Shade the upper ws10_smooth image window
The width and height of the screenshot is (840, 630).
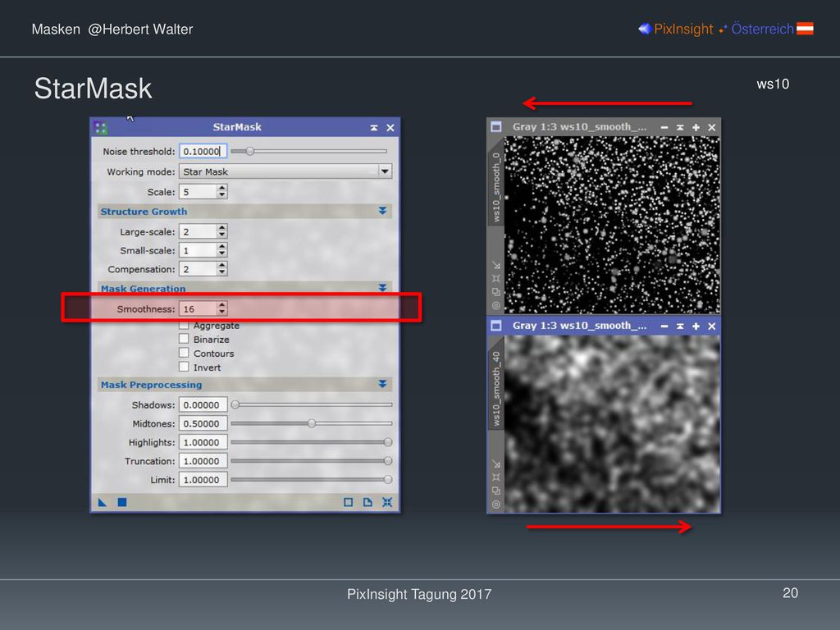(x=680, y=127)
